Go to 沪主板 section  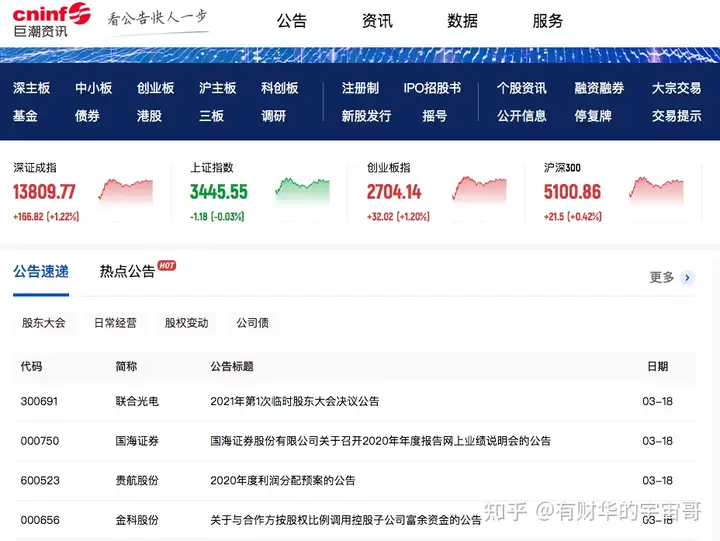click(x=218, y=88)
